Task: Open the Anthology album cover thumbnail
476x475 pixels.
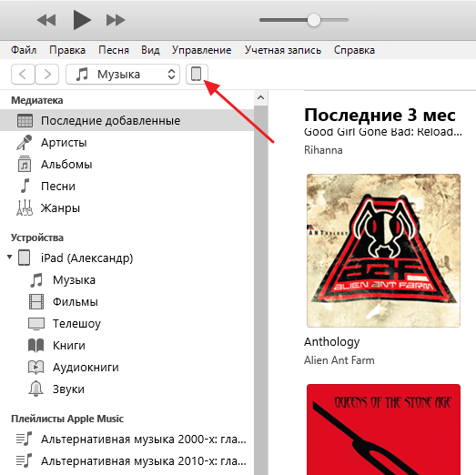Action: [383, 250]
